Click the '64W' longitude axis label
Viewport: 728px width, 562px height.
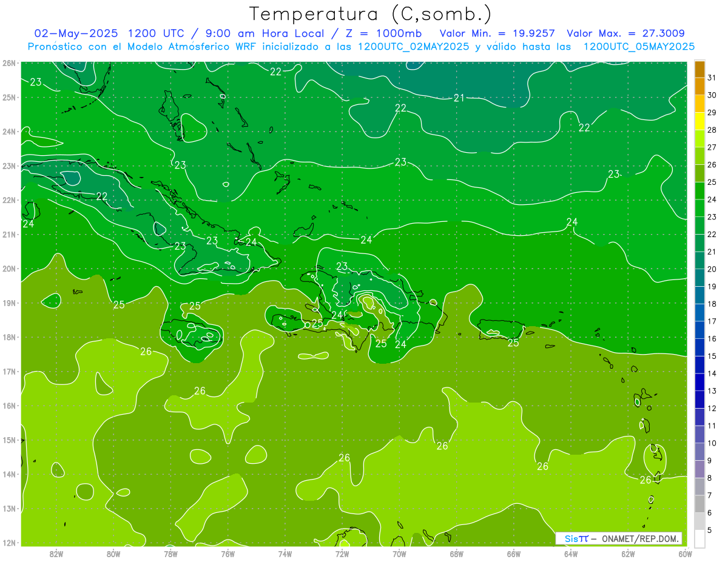point(570,554)
